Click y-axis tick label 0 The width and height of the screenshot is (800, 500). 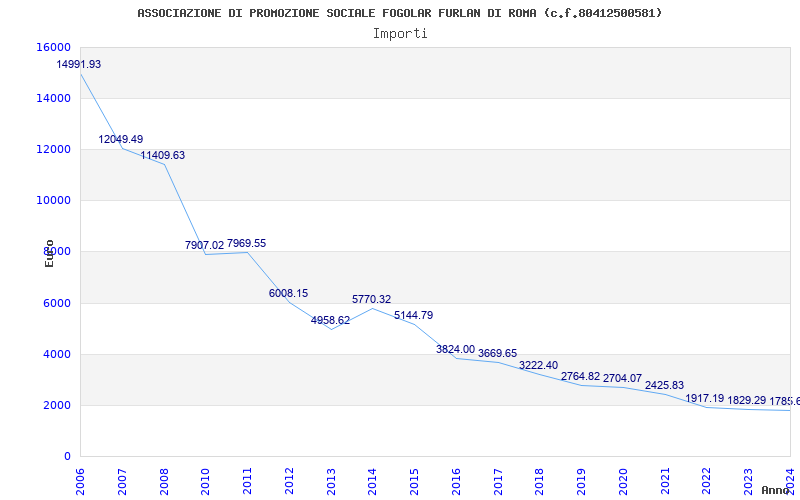tap(67, 456)
